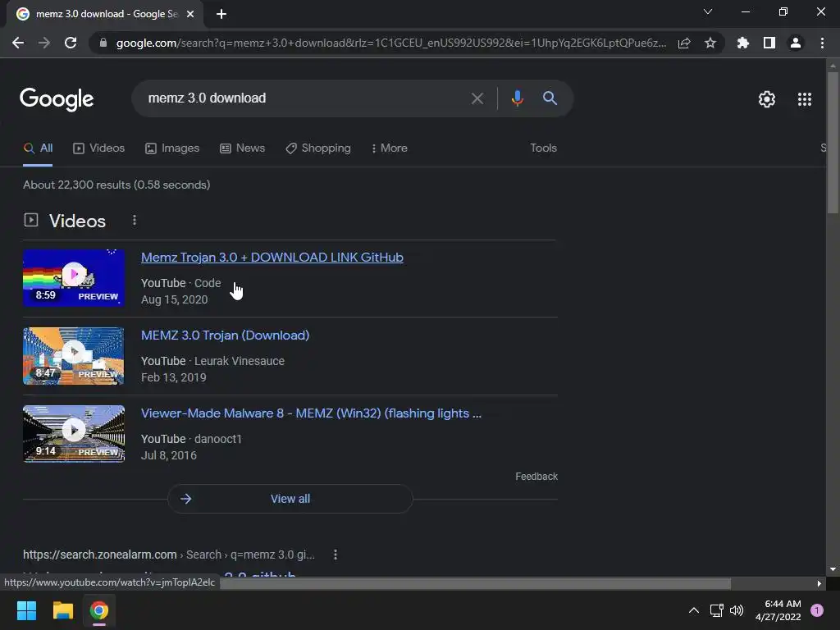Open the Chrome extensions puzzle icon
This screenshot has height=630, width=840.
tap(743, 43)
